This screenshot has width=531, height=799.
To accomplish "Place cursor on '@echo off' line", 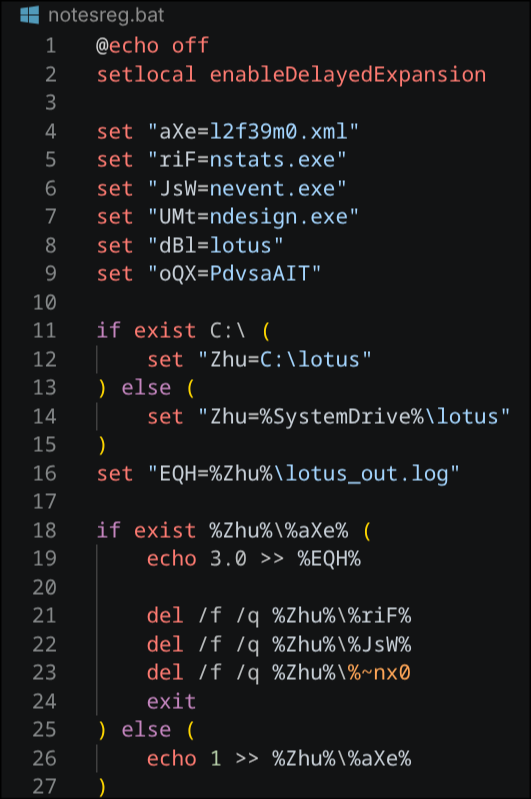I will click(152, 46).
